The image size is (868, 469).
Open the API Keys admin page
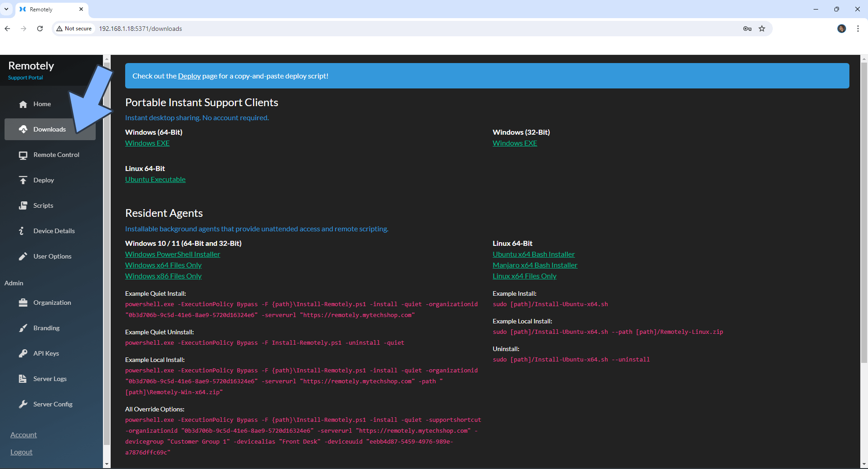(50, 353)
